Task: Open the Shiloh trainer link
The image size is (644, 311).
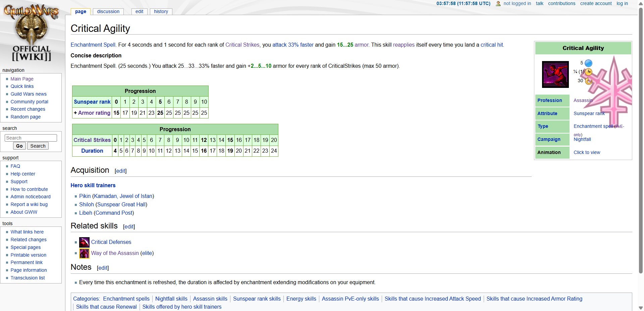Action: click(87, 204)
